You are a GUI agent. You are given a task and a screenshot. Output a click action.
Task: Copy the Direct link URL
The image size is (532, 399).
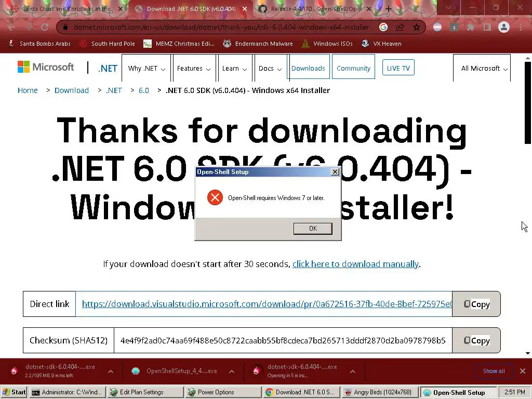476,304
